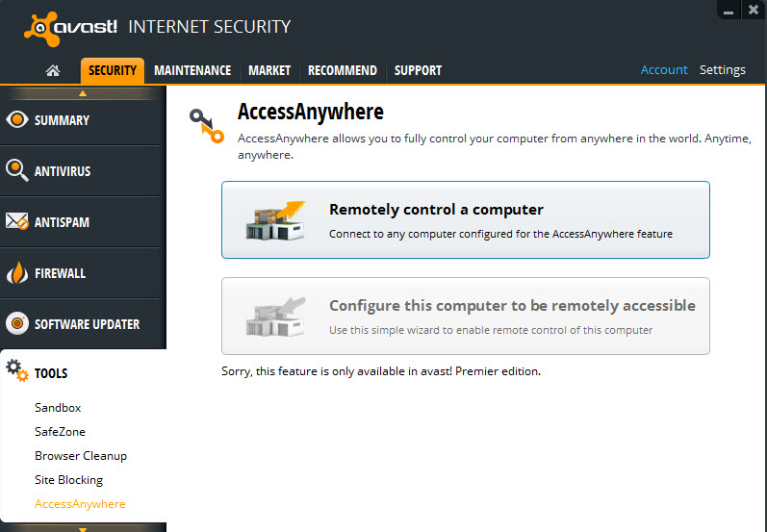
Task: Open Antivirus magnifier icon
Action: (x=17, y=170)
